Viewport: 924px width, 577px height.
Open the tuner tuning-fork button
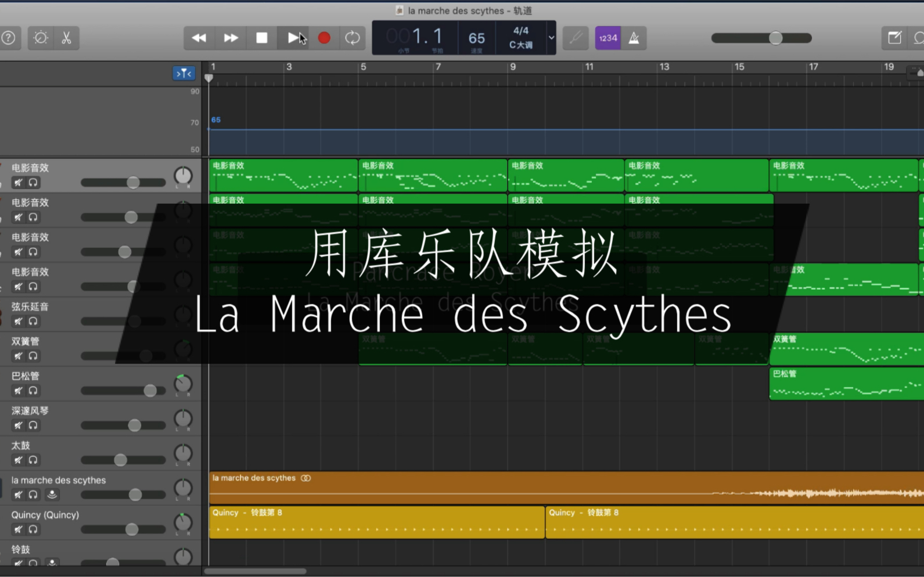click(x=576, y=38)
